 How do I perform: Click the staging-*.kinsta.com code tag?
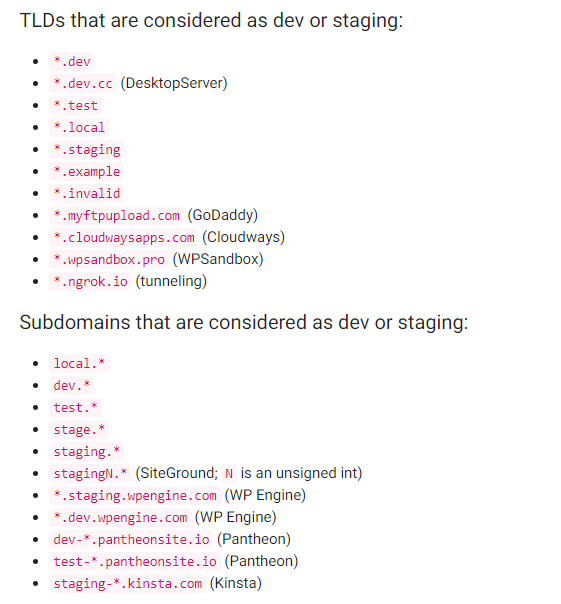click(x=127, y=583)
